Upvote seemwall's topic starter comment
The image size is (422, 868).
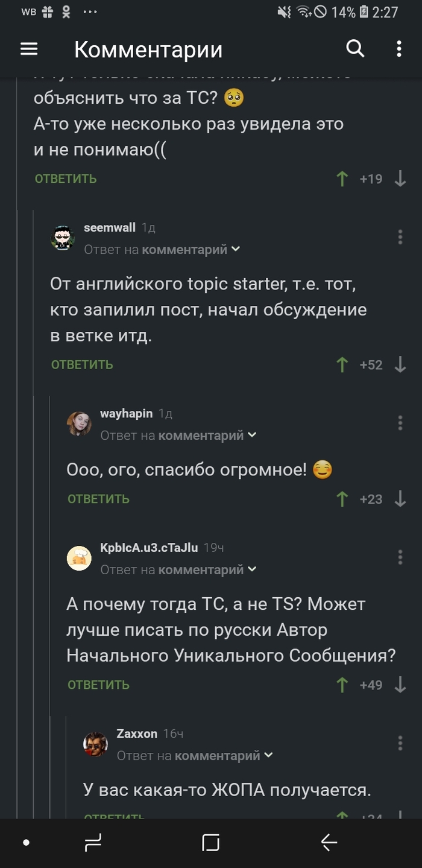tap(342, 364)
